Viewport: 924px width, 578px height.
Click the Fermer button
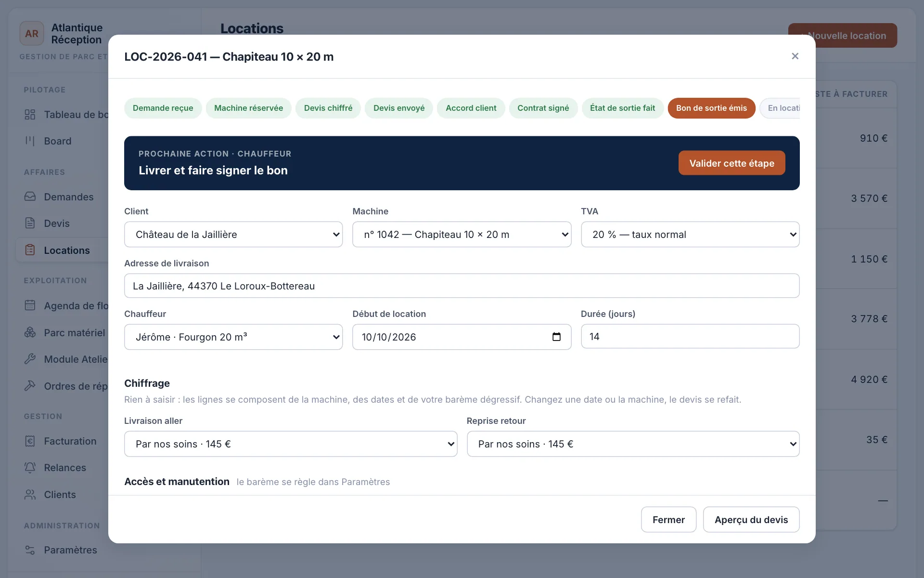tap(668, 520)
